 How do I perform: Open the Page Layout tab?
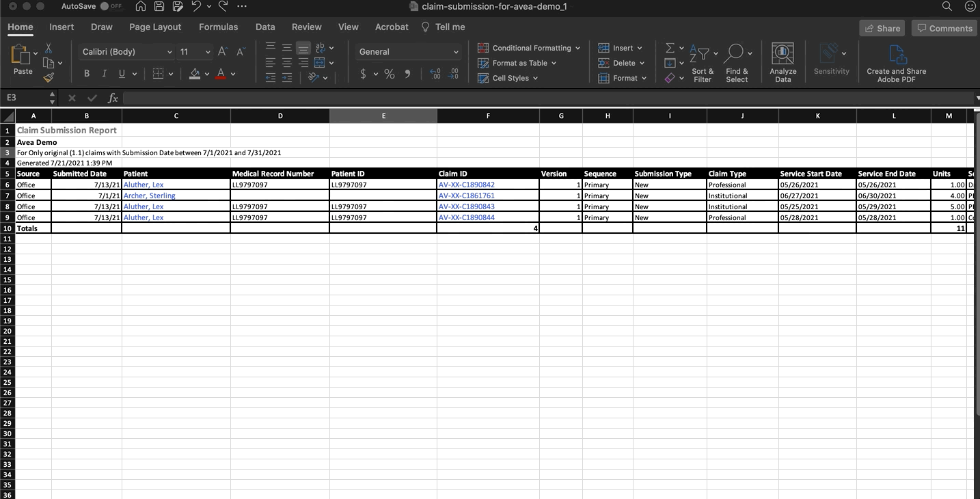[x=155, y=27]
